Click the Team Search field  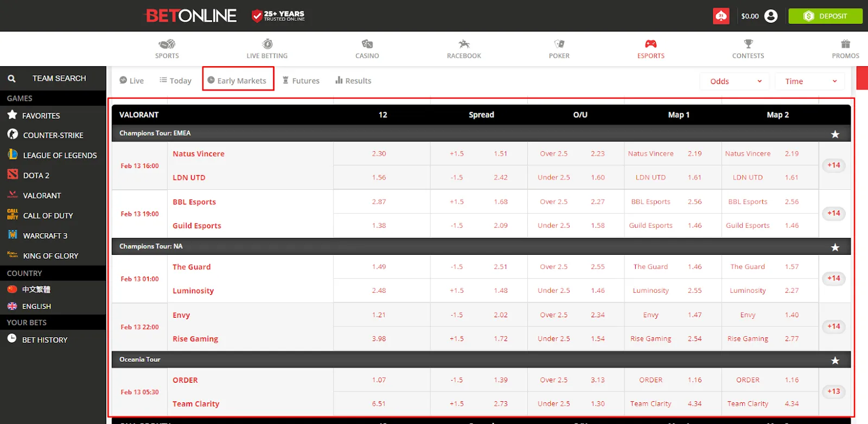click(x=53, y=79)
